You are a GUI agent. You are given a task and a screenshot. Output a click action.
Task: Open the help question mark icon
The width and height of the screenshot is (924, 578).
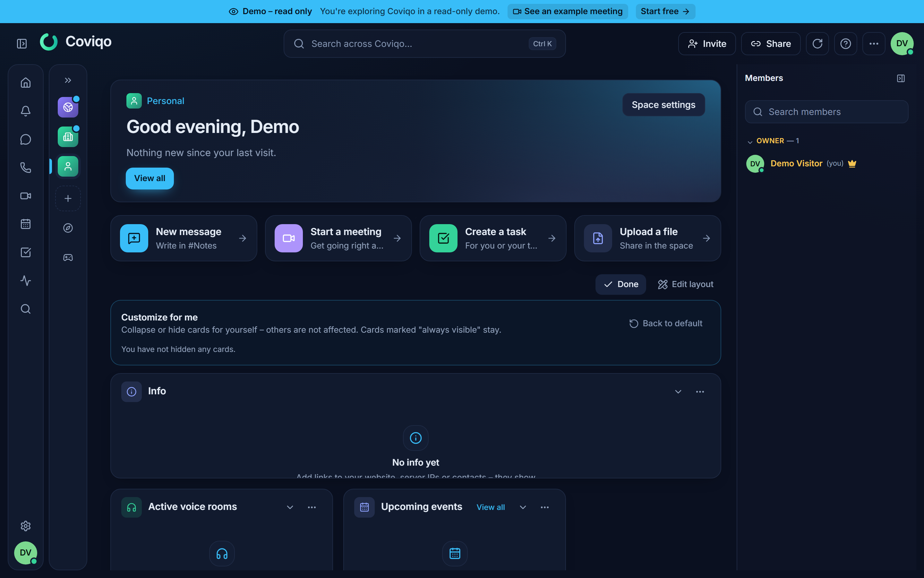845,44
